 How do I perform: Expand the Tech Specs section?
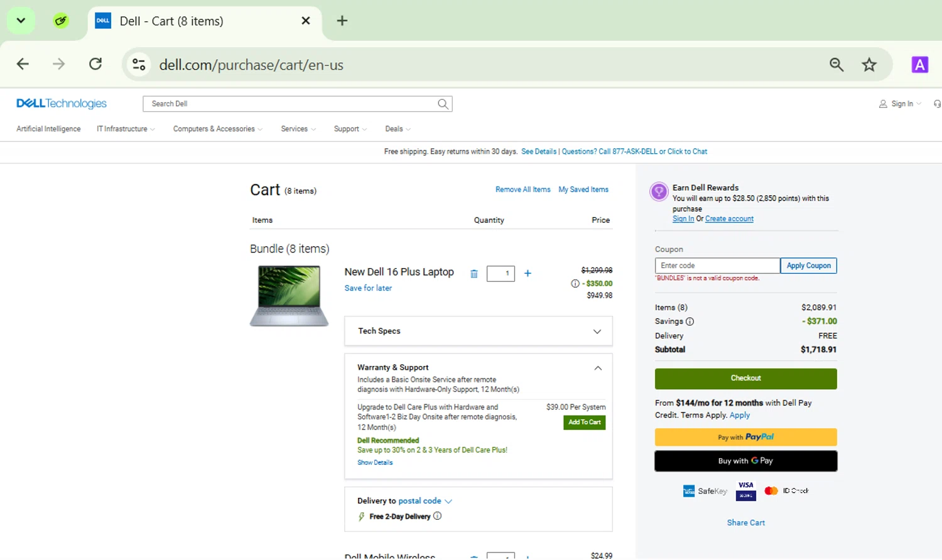[x=479, y=331]
